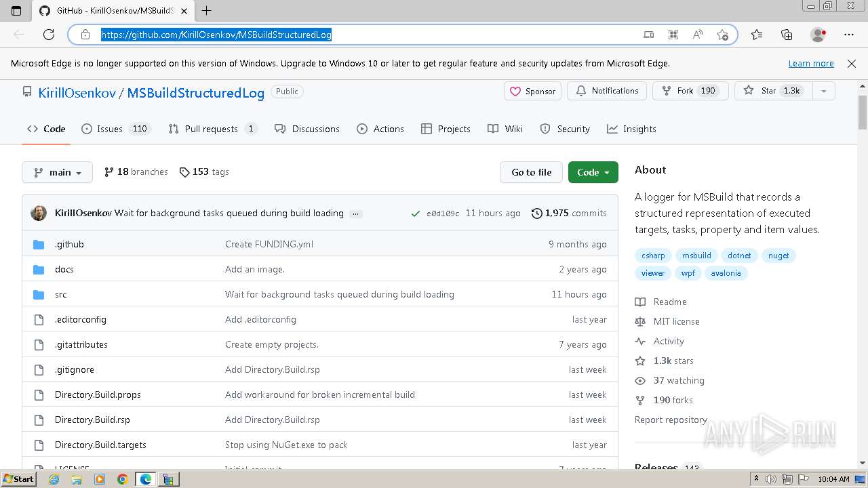Image resolution: width=868 pixels, height=488 pixels.
Task: Open the MSBuildStructuredLog repository name link
Action: point(196,93)
